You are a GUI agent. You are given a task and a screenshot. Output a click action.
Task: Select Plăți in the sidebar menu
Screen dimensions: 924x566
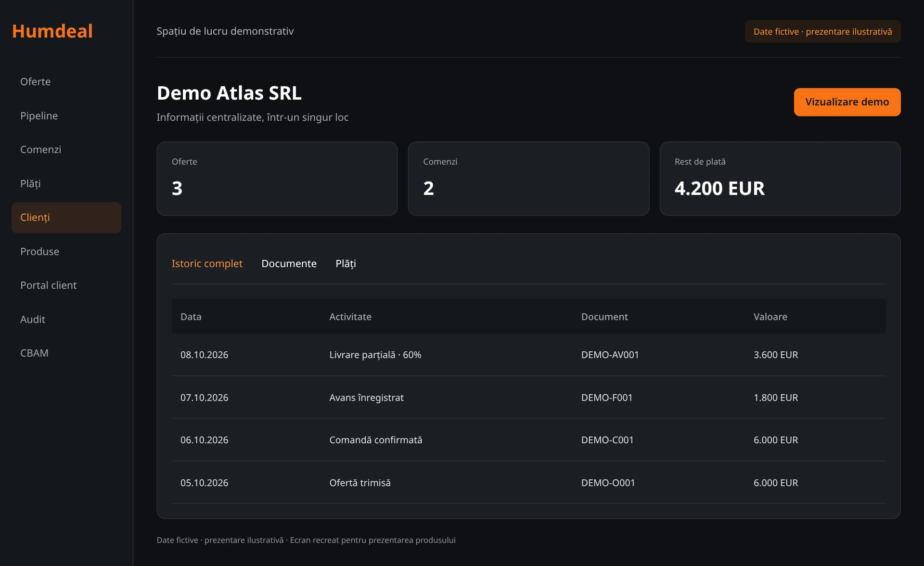pos(66,184)
